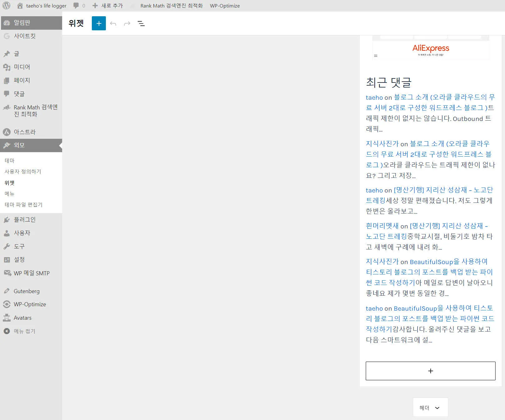Open the 헤더 dropdown at the bottom
This screenshot has height=420, width=505.
tap(430, 407)
